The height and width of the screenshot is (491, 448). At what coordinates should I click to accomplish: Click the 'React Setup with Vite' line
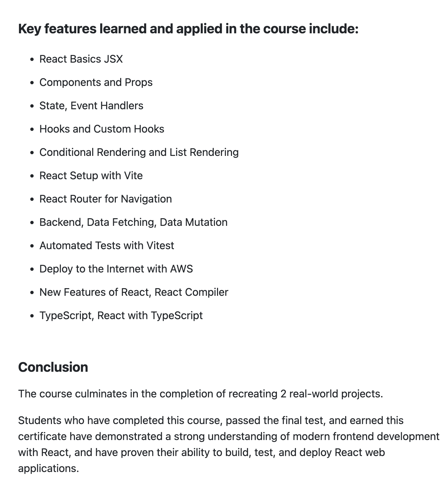point(91,176)
